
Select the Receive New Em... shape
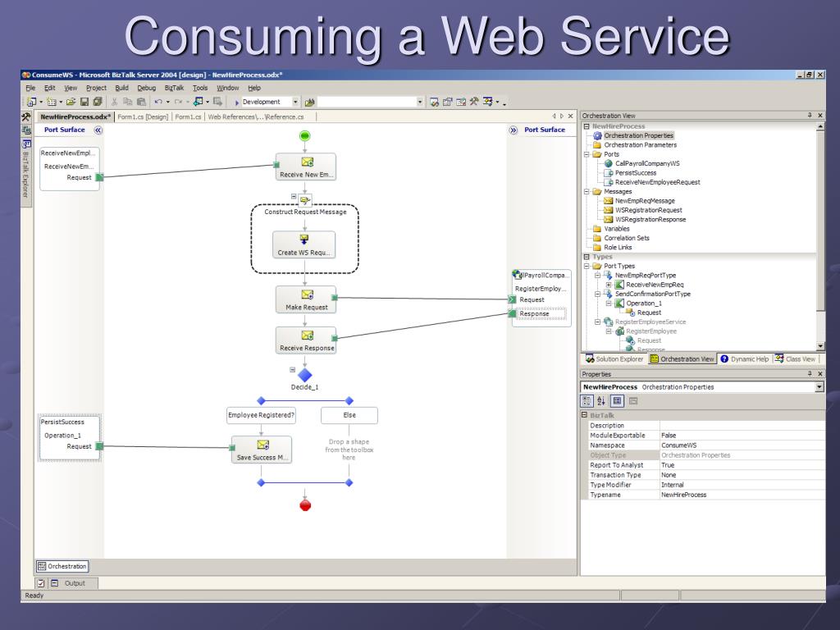(306, 167)
